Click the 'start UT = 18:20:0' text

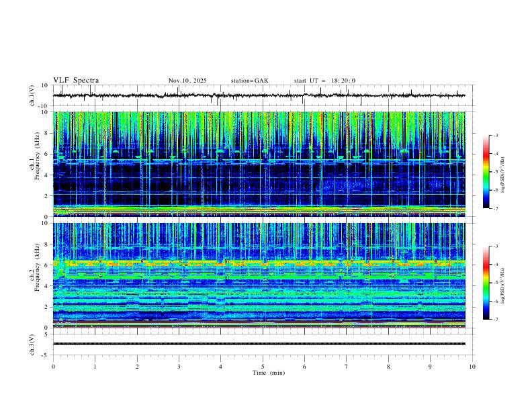[324, 81]
